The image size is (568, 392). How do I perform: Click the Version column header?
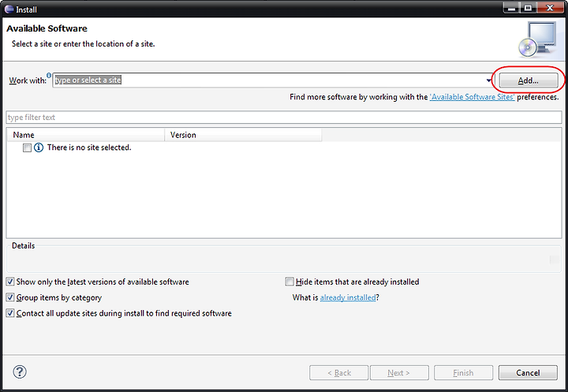[x=243, y=135]
